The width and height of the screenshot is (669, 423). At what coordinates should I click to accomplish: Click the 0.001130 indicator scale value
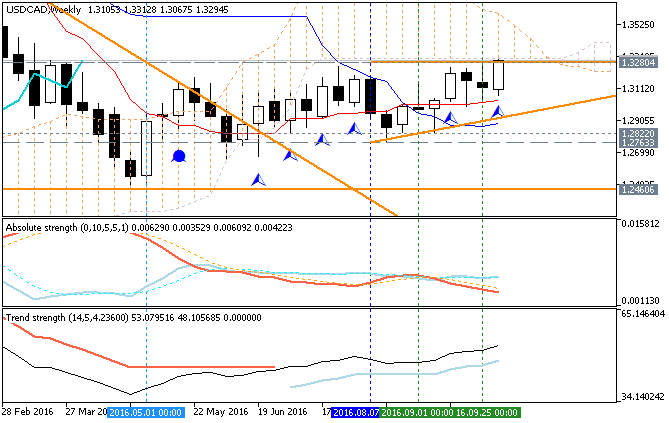tap(640, 300)
